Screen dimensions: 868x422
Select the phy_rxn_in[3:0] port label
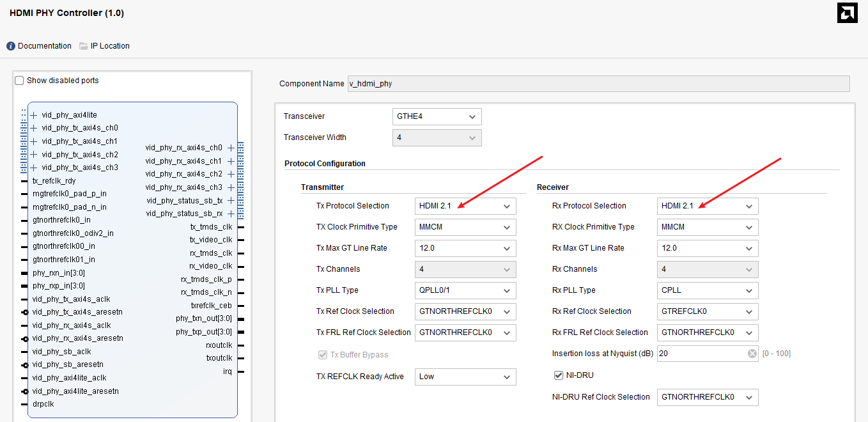pyautogui.click(x=59, y=272)
